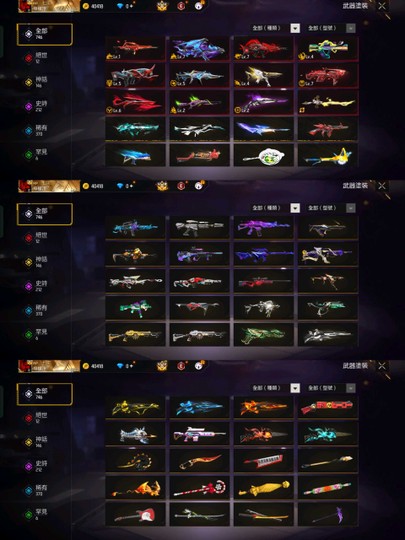Screen dimensions: 405x540
Task: Select the purple scythe skin
Action: [x=328, y=515]
